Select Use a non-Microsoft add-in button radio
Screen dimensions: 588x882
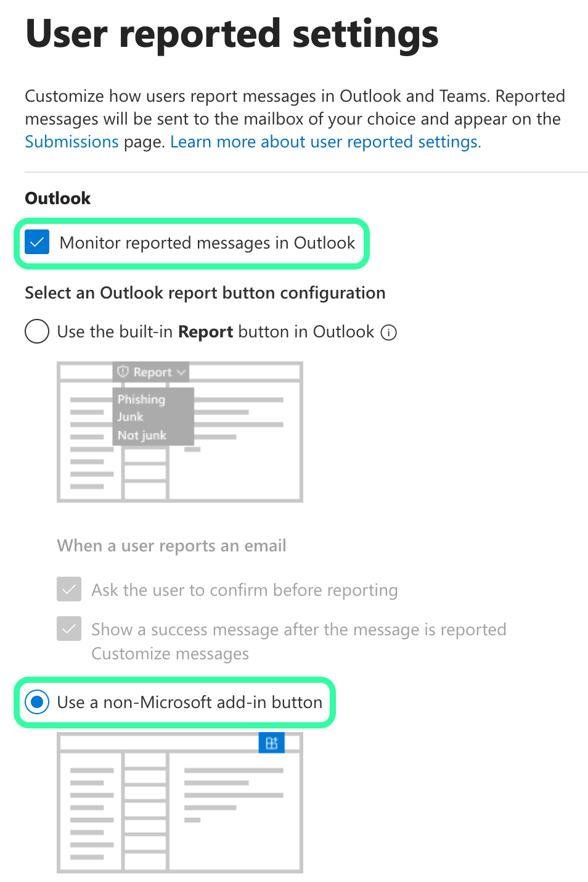point(37,702)
